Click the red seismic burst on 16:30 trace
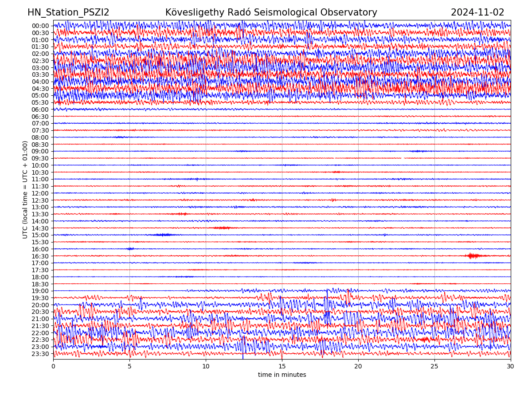The image size is (532, 399). [473, 256]
